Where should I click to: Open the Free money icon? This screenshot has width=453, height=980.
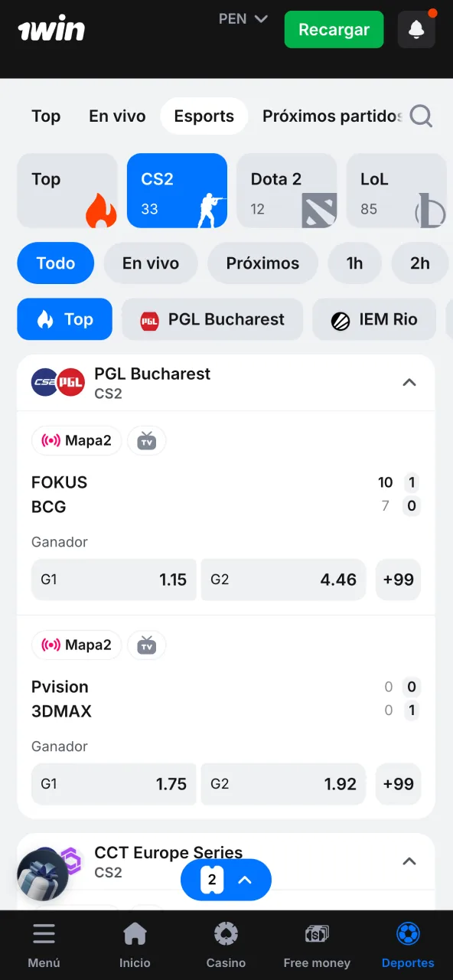click(316, 933)
